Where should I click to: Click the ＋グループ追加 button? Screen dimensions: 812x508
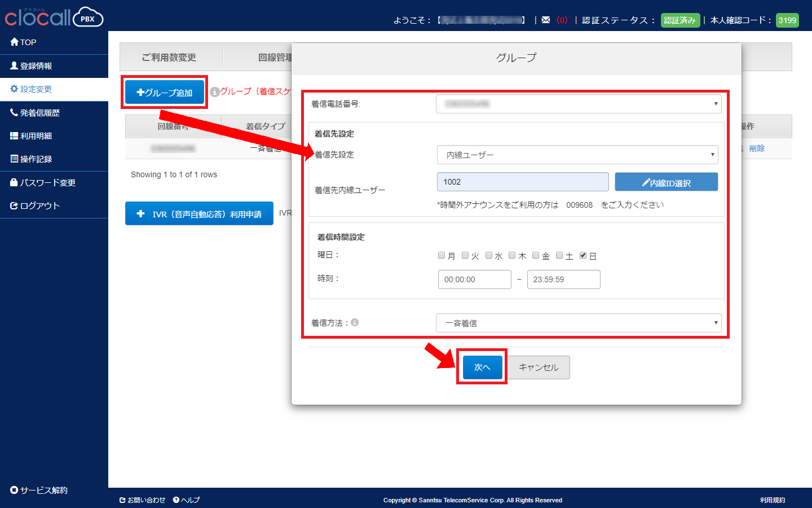(165, 92)
